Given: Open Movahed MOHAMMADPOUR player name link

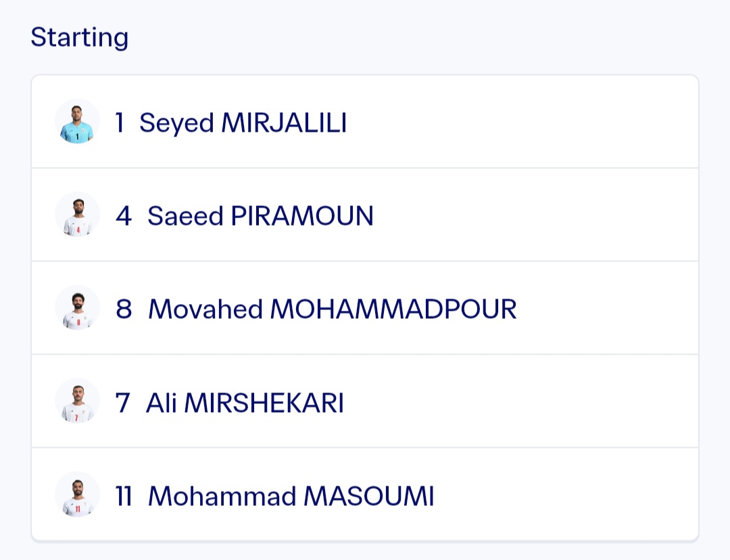Looking at the screenshot, I should point(333,309).
